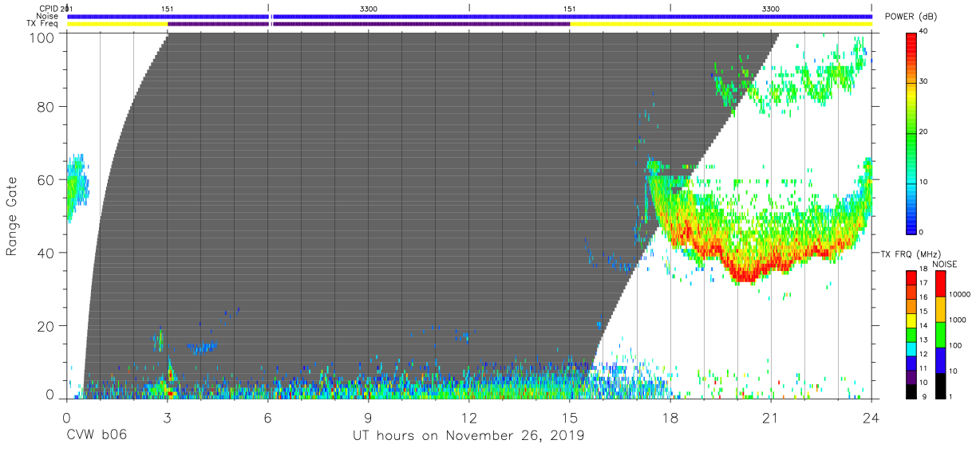This screenshot has width=980, height=452.
Task: Pick the yellow 14–15 MHz TX frequency swatch
Action: point(911,320)
